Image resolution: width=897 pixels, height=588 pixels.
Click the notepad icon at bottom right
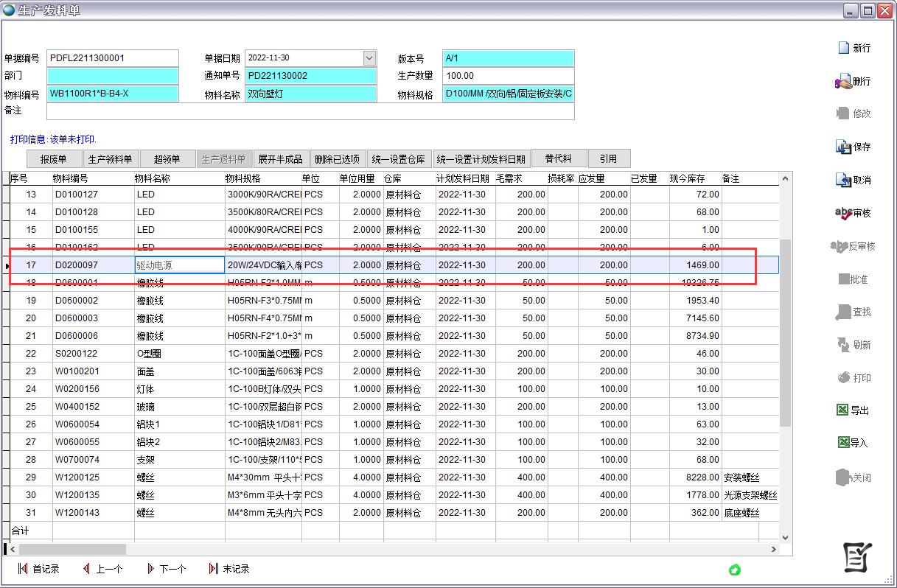[x=857, y=558]
